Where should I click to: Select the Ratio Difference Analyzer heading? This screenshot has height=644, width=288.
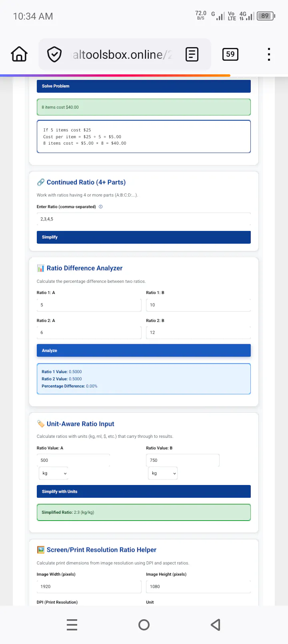click(84, 268)
